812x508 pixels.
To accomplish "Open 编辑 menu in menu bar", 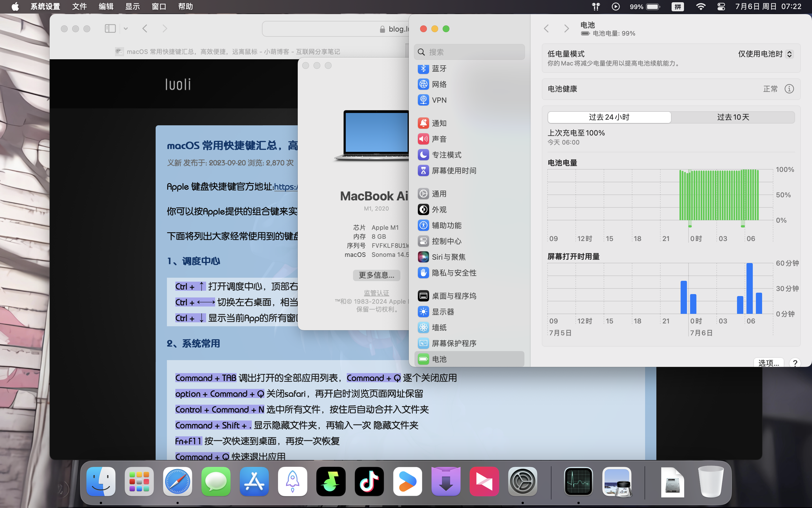I will (106, 7).
